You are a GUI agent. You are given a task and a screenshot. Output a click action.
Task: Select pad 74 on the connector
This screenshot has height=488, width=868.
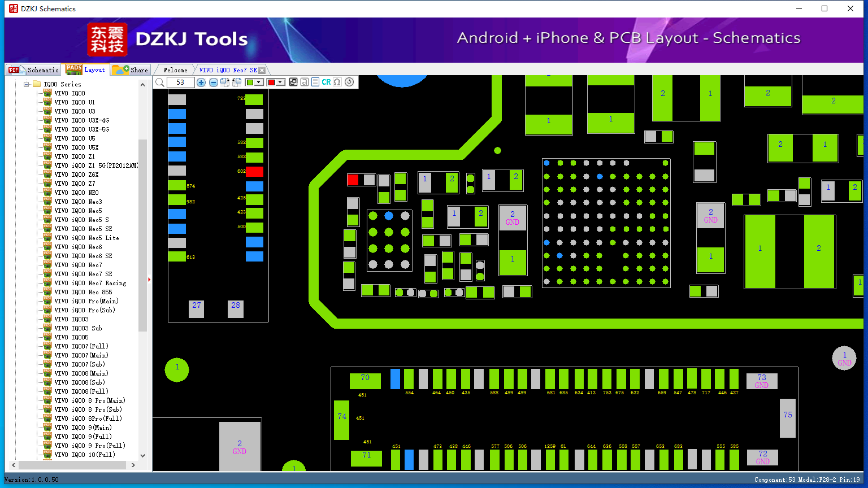342,420
